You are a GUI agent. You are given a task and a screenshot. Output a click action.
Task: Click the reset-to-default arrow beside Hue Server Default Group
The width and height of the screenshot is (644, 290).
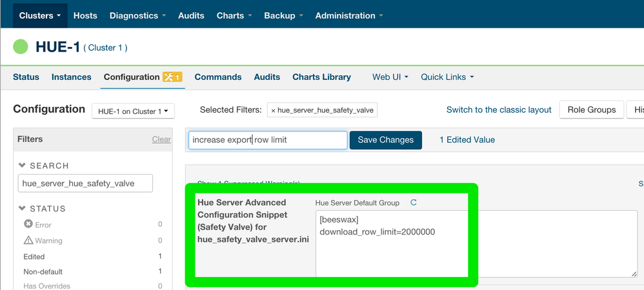pos(414,202)
